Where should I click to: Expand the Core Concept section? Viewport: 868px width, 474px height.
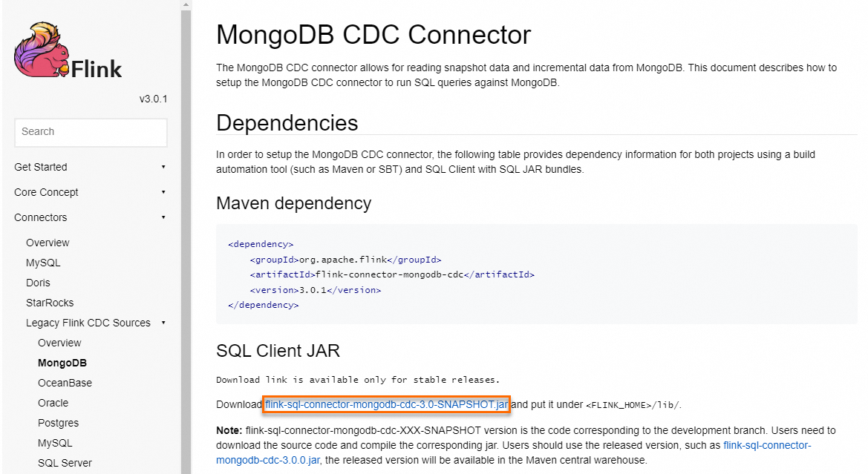point(163,191)
